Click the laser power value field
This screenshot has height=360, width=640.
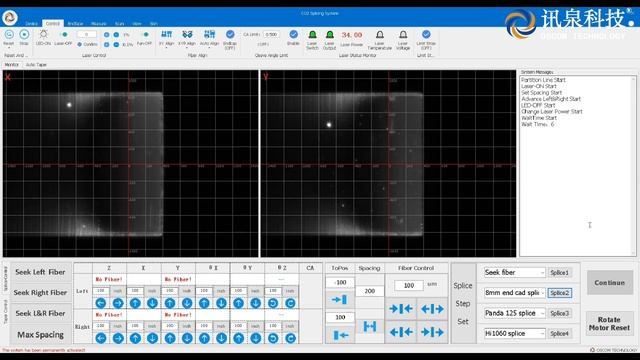pos(87,34)
